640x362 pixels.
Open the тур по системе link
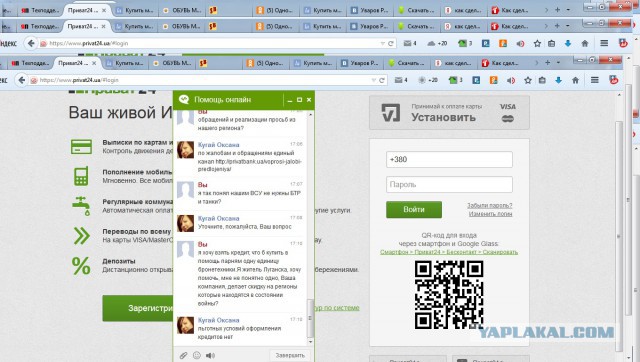[337, 308]
